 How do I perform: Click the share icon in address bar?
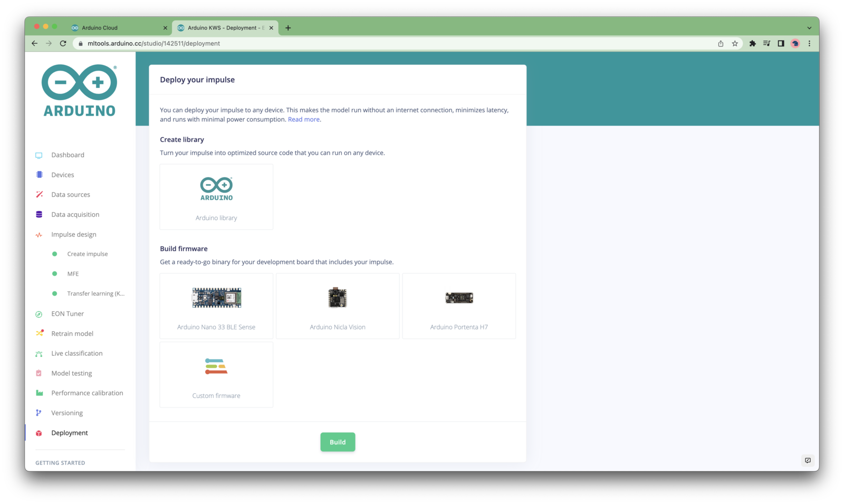[x=721, y=43]
